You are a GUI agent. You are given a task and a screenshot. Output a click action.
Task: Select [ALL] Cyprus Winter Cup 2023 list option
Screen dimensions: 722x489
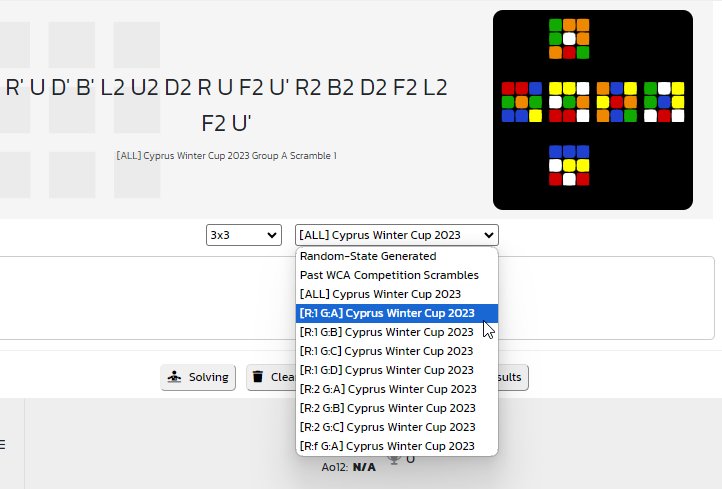coord(397,294)
